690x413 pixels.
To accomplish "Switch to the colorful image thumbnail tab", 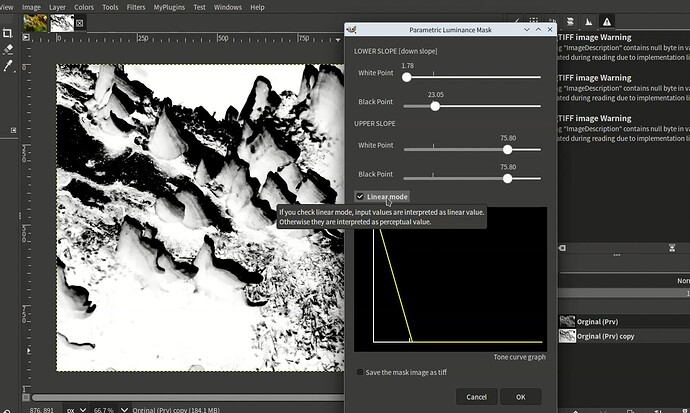I will pyautogui.click(x=35, y=23).
